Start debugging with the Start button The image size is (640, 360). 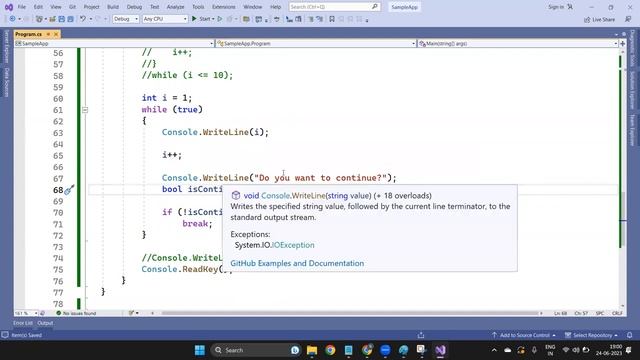click(x=201, y=19)
